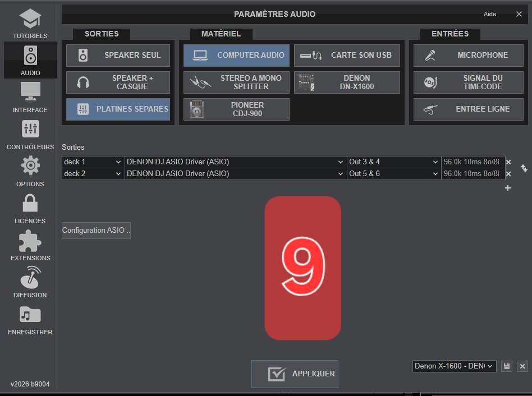
Task: Switch to the Audio settings tab
Action: (30, 60)
